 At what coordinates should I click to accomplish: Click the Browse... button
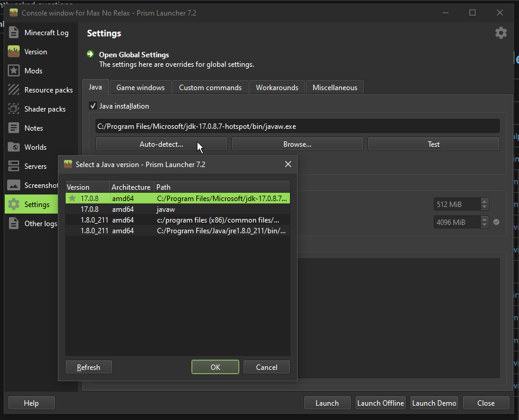tap(297, 144)
